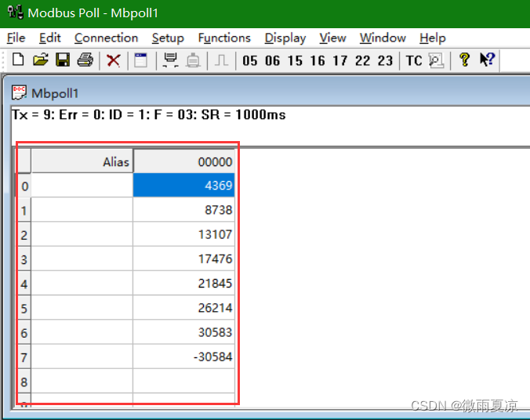Click row header 8
Image resolution: width=530 pixels, height=420 pixels.
pyautogui.click(x=24, y=382)
